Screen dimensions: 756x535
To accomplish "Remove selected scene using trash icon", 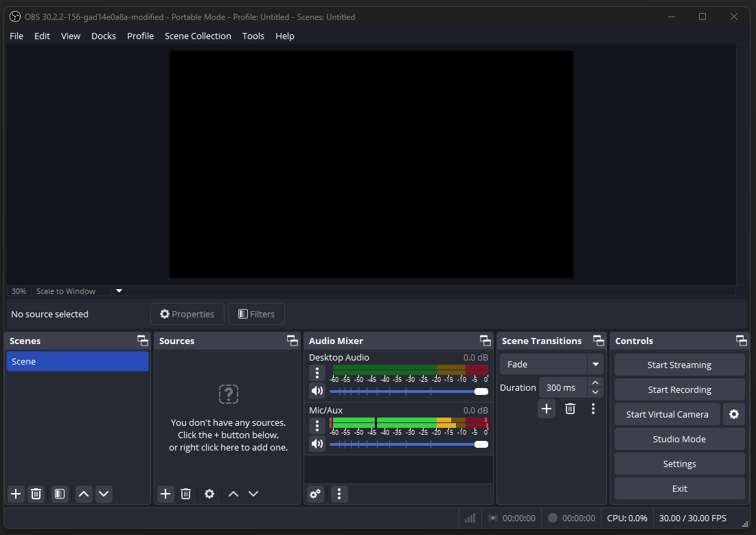I will pos(36,494).
